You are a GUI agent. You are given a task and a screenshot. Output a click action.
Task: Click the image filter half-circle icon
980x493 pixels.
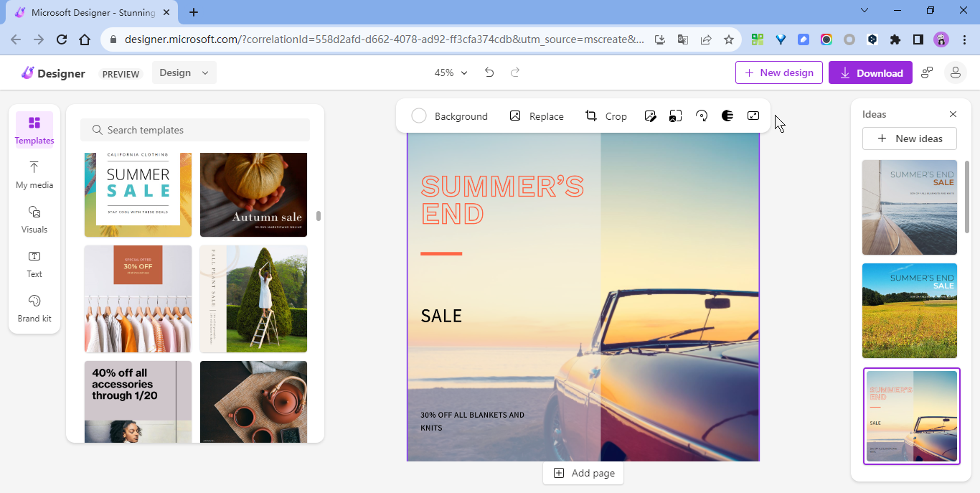[727, 116]
